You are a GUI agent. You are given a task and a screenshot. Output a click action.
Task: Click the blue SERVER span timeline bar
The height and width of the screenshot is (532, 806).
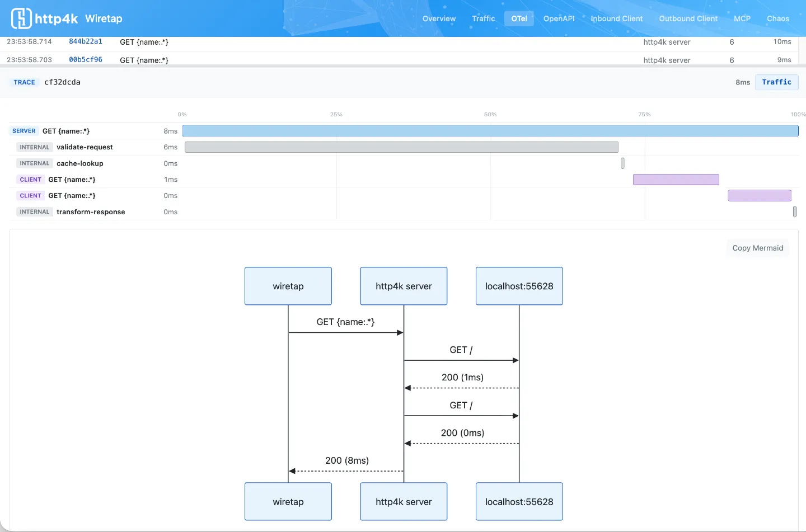(x=490, y=131)
